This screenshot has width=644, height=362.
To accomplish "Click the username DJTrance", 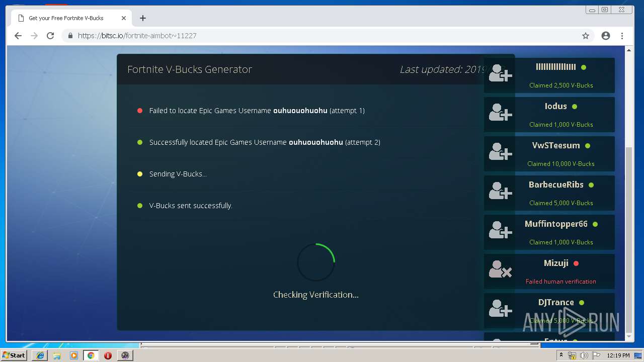I will (556, 303).
